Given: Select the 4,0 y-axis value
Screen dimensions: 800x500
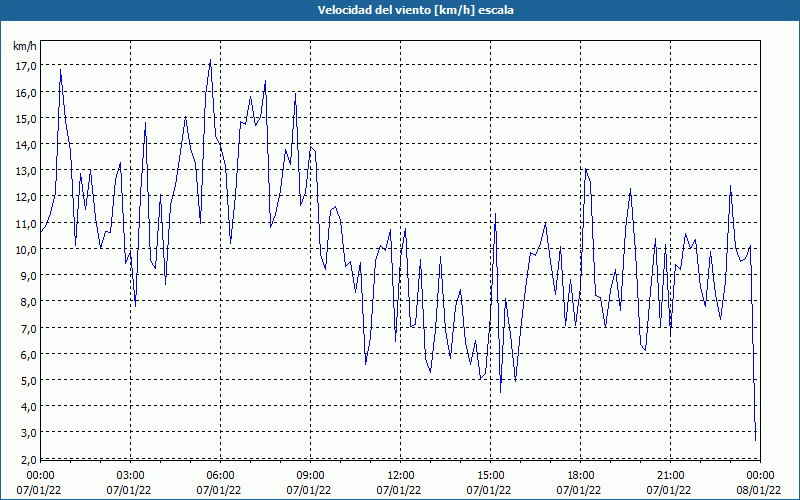Looking at the screenshot, I should tap(28, 407).
